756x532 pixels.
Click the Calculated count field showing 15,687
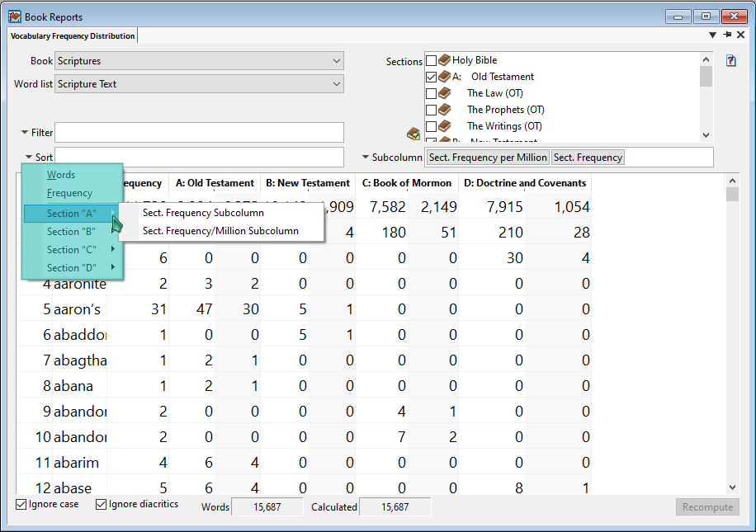[x=395, y=507]
